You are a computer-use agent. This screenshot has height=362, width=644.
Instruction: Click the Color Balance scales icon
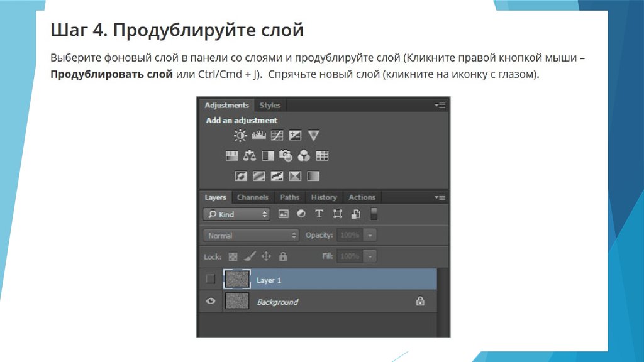tap(250, 156)
